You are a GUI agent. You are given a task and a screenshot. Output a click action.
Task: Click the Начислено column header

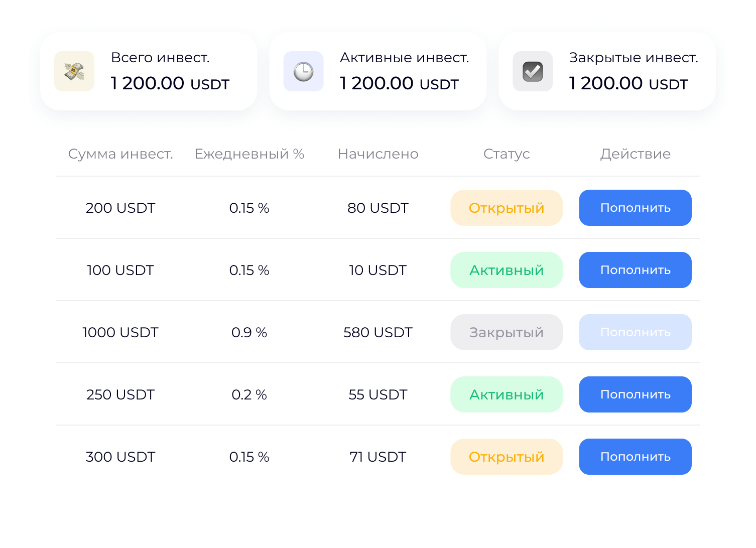(x=378, y=154)
